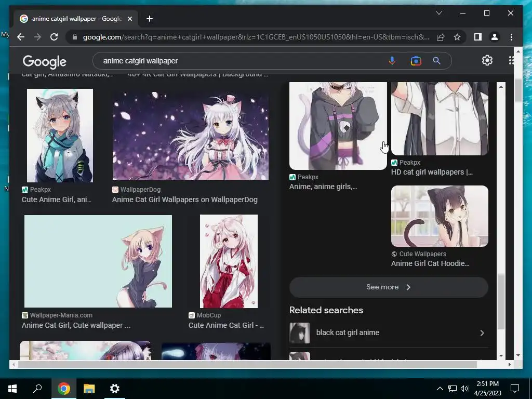This screenshot has height=399, width=532.
Task: Click the address bar URL
Action: pos(256,37)
